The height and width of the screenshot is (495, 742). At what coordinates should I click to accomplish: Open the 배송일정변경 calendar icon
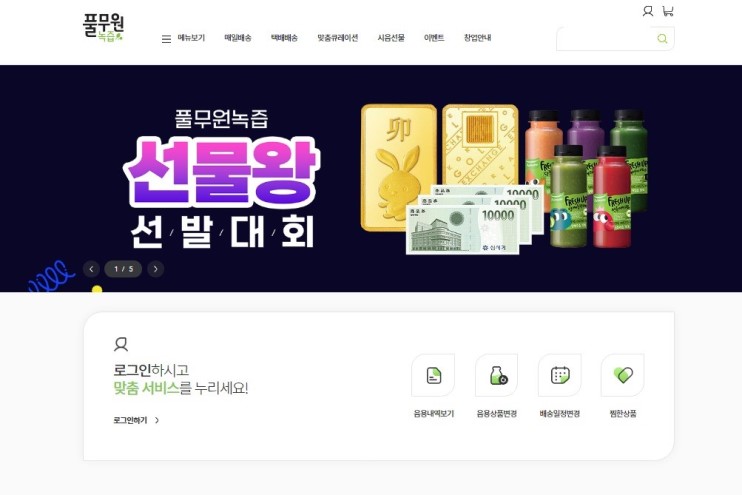(x=560, y=375)
